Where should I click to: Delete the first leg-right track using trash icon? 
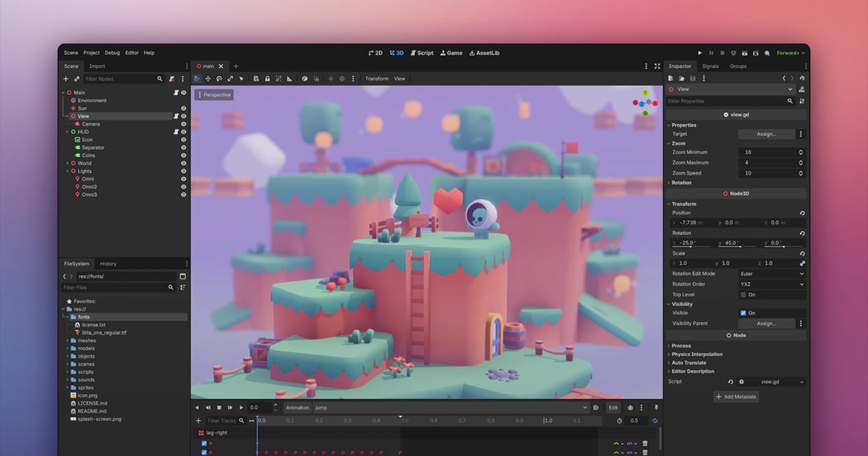(x=644, y=444)
